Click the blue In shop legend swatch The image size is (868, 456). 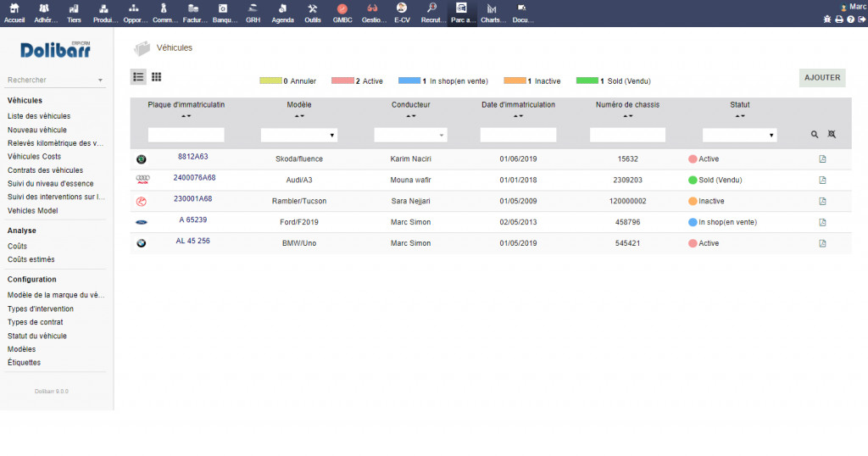point(409,81)
